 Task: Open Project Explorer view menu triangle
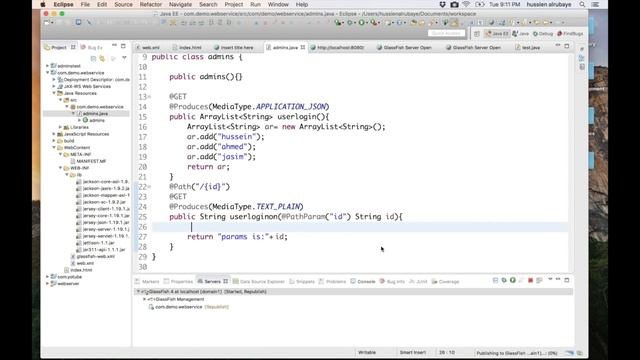coord(124,58)
